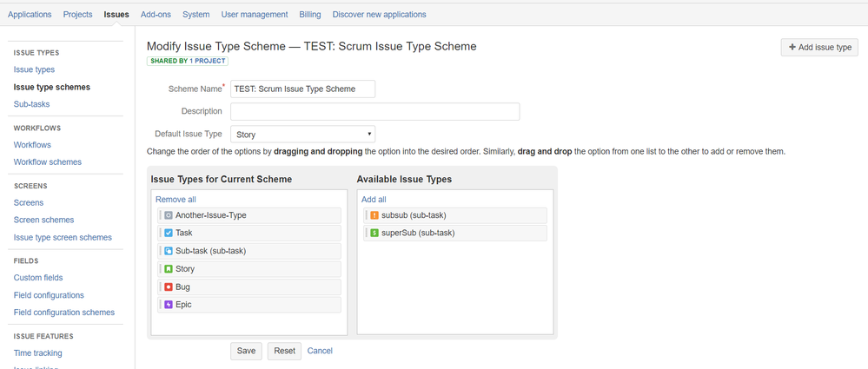Select the Bug row label
This screenshot has width=868, height=369.
182,287
